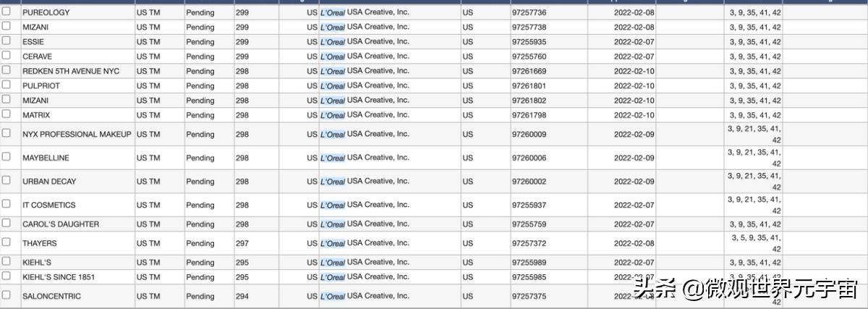Click serial number 97257372

(x=529, y=244)
